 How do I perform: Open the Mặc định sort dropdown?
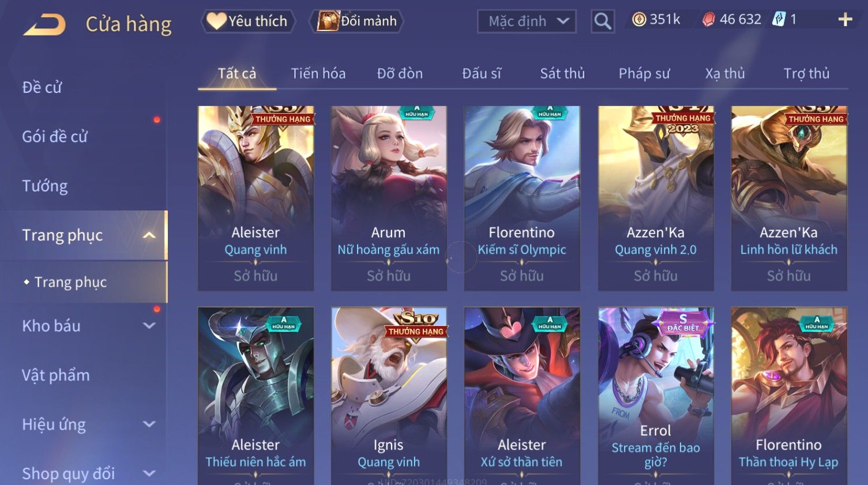tap(527, 21)
